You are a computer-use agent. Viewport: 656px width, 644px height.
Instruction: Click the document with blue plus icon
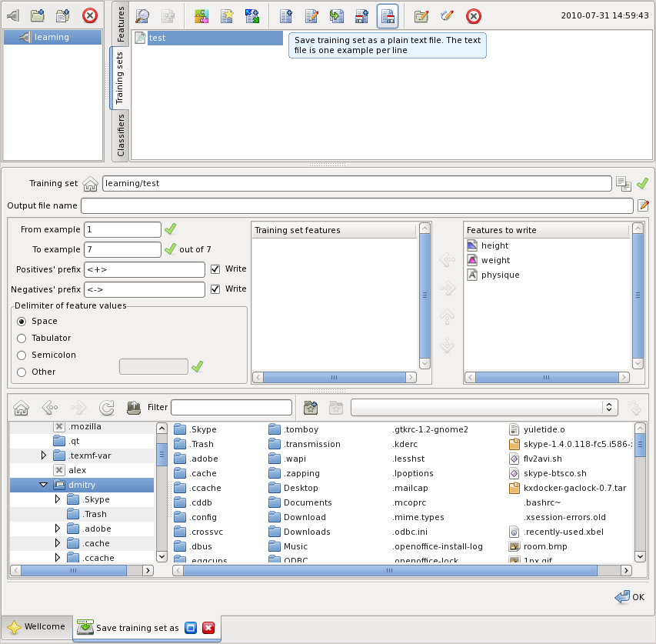286,16
